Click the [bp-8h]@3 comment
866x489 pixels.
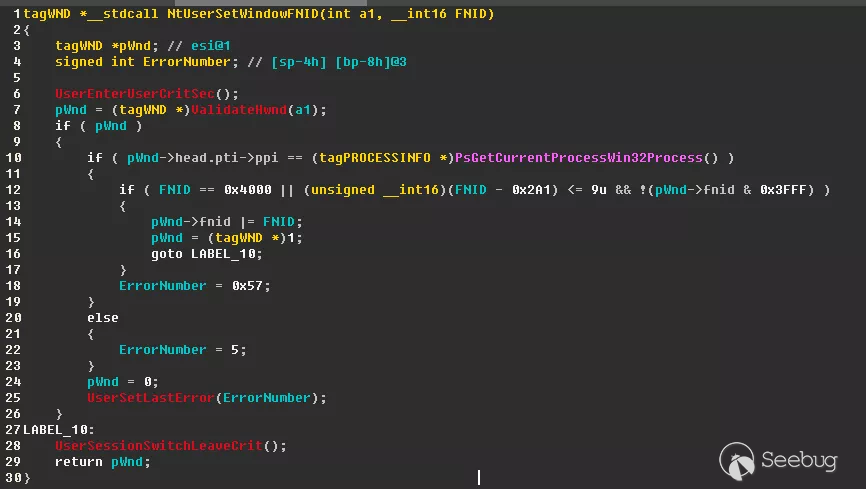click(x=371, y=61)
